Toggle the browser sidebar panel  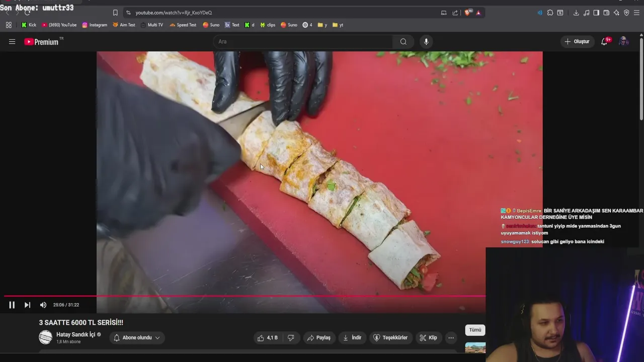[596, 13]
